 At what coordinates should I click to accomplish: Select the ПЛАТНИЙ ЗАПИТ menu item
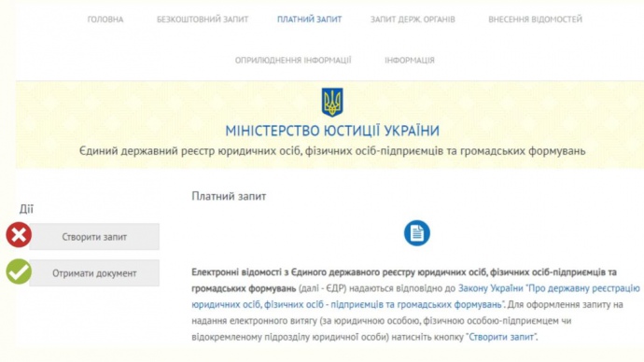309,20
